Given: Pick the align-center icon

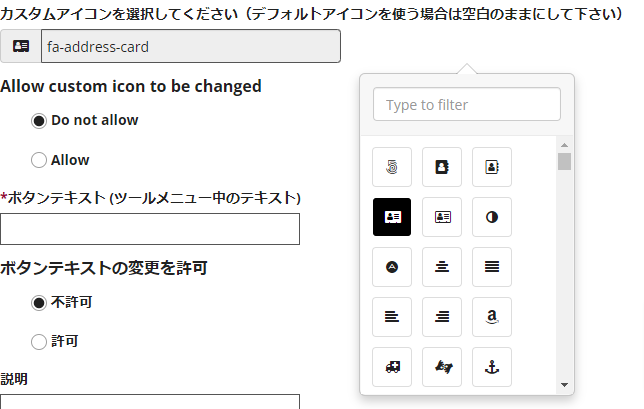Looking at the screenshot, I should (442, 267).
